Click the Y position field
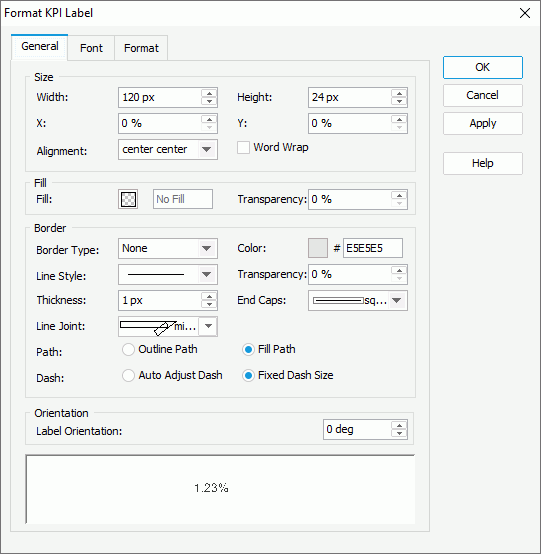The width and height of the screenshot is (541, 554). pos(350,124)
